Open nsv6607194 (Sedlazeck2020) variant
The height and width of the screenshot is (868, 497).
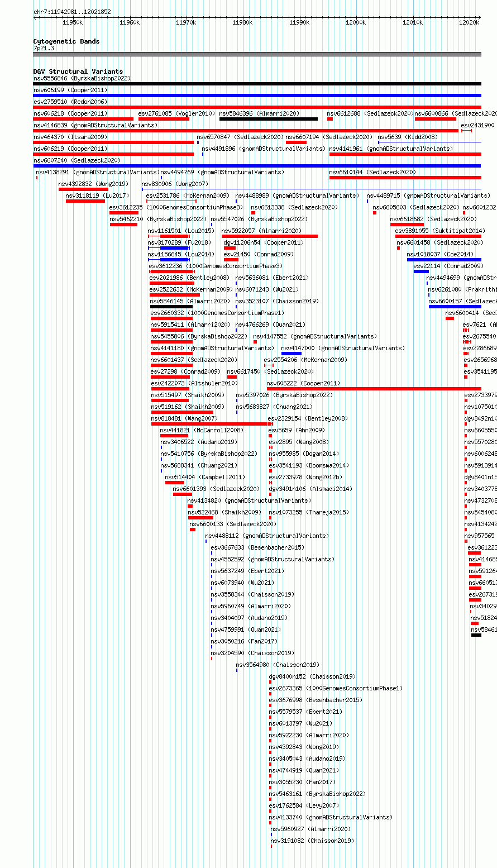[x=329, y=137]
